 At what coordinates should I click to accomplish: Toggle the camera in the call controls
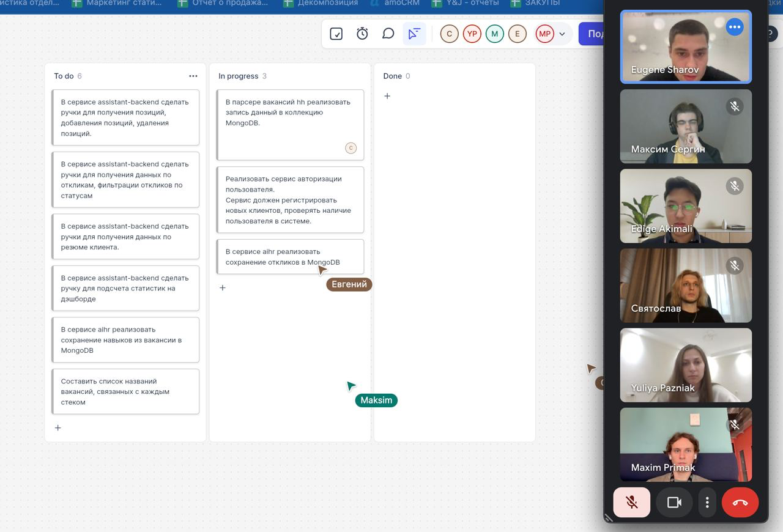pyautogui.click(x=674, y=502)
